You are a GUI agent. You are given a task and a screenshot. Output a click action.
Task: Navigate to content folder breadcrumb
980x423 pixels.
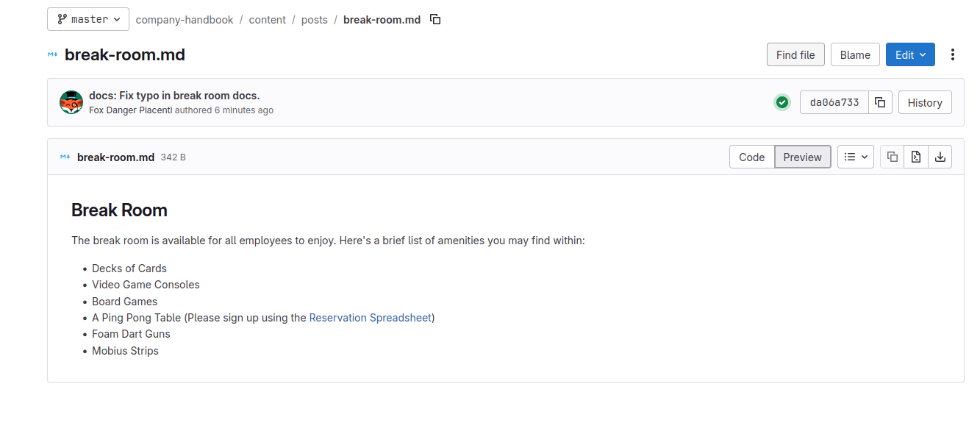click(267, 20)
